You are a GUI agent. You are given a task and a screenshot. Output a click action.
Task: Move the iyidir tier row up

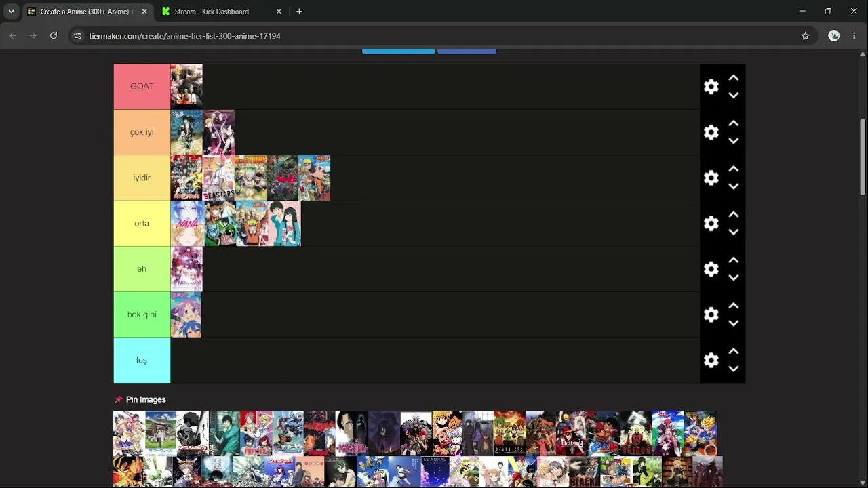[x=733, y=169]
